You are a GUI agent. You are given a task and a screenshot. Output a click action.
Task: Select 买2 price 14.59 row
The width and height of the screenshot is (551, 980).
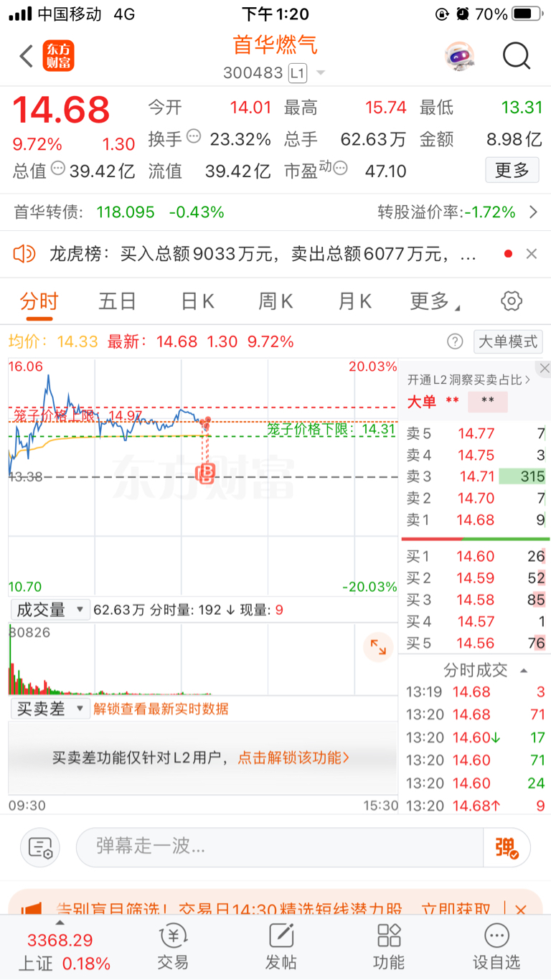tap(475, 578)
